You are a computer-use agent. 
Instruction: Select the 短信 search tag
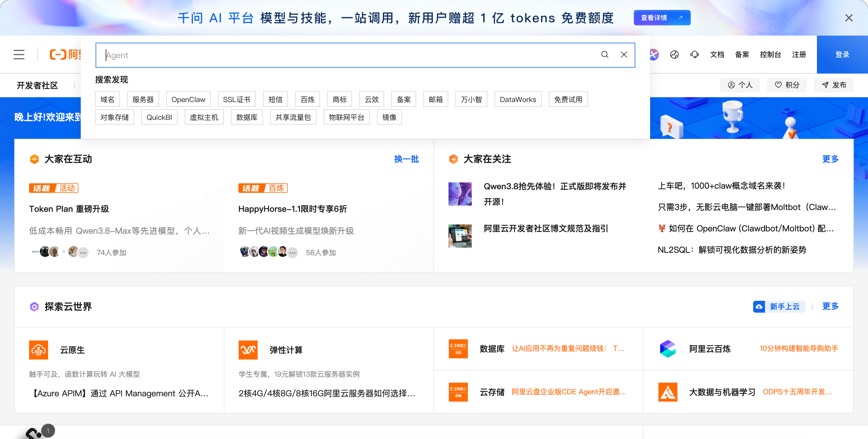coord(276,99)
